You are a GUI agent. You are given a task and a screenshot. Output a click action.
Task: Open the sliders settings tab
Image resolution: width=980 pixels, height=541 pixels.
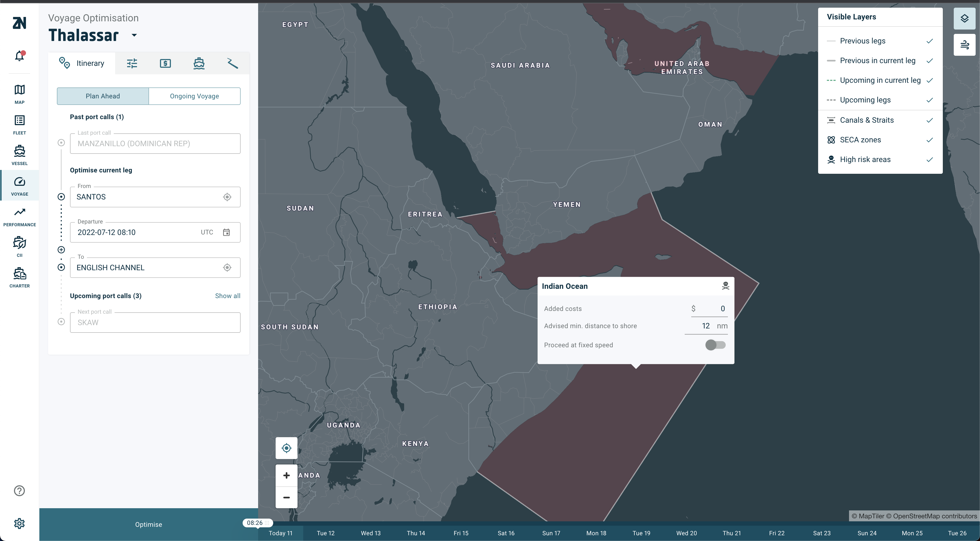[132, 63]
